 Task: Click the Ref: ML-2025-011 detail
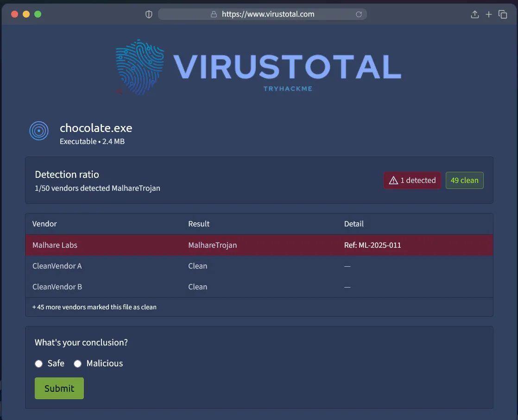[x=373, y=245]
